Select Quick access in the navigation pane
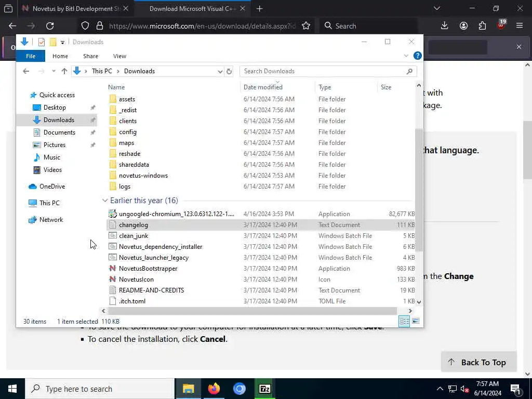This screenshot has height=399, width=532. pos(57,95)
